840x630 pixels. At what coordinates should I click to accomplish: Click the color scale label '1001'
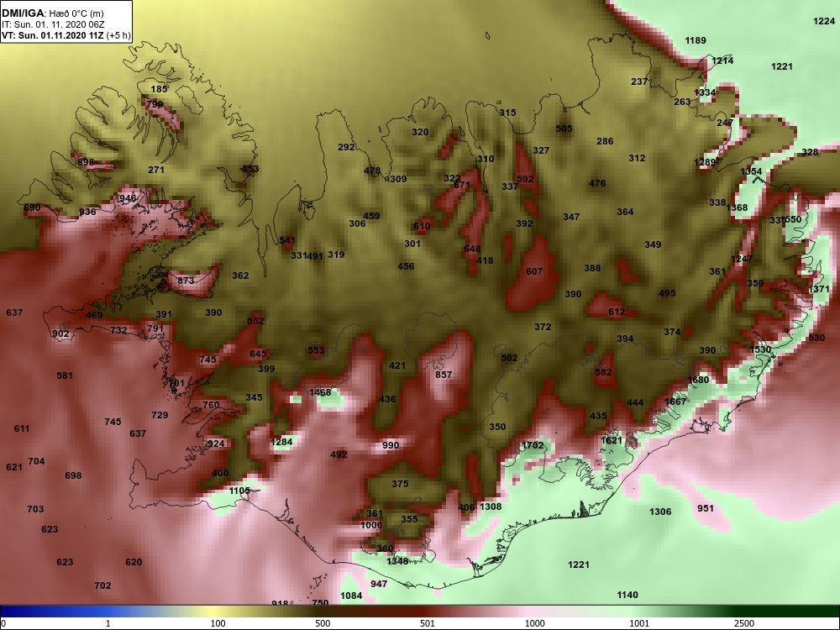point(639,623)
